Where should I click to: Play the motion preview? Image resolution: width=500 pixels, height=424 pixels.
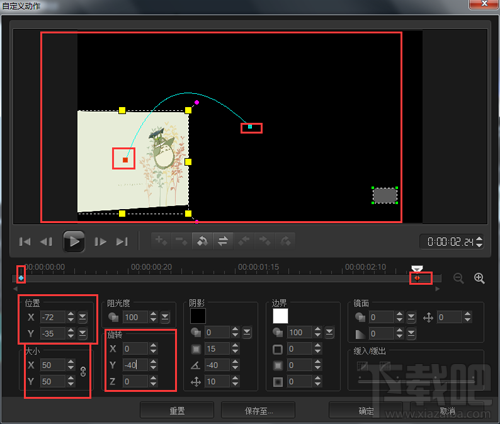74,241
